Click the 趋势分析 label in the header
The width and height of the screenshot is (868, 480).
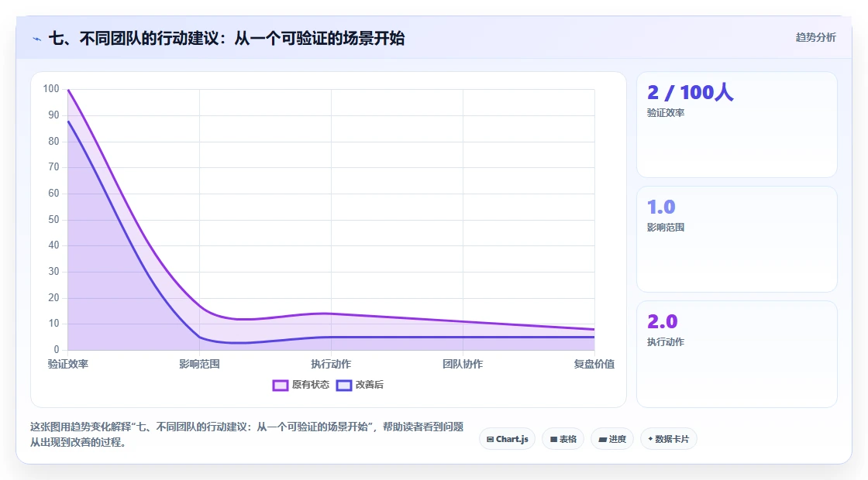815,38
